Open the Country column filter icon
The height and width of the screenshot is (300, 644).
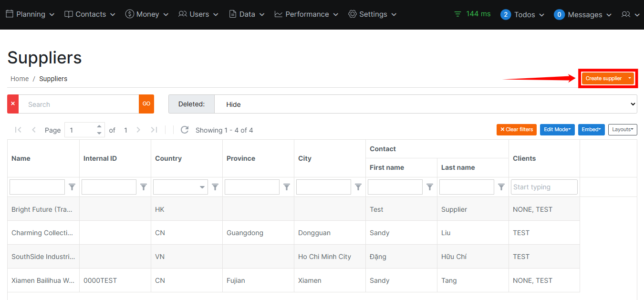coord(215,187)
